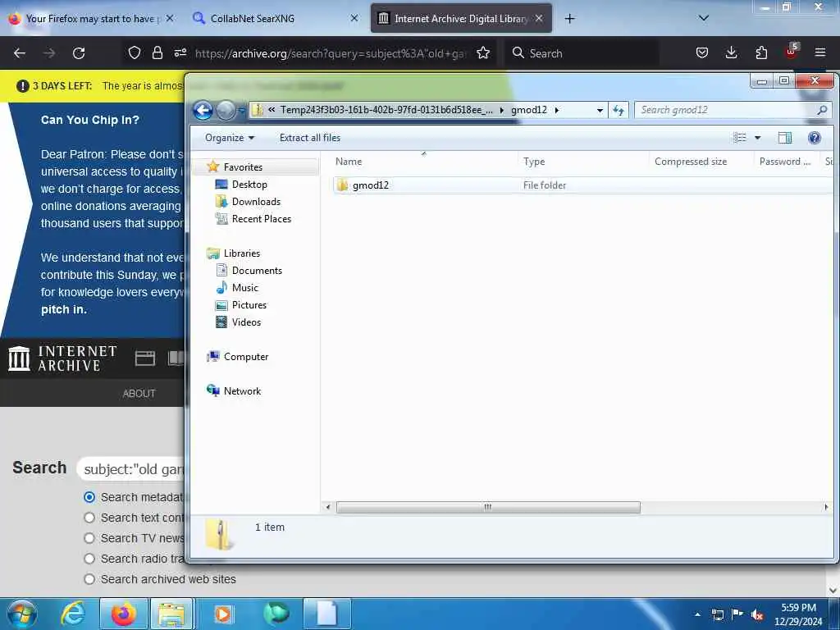Sort by the Password column header

[x=785, y=162]
